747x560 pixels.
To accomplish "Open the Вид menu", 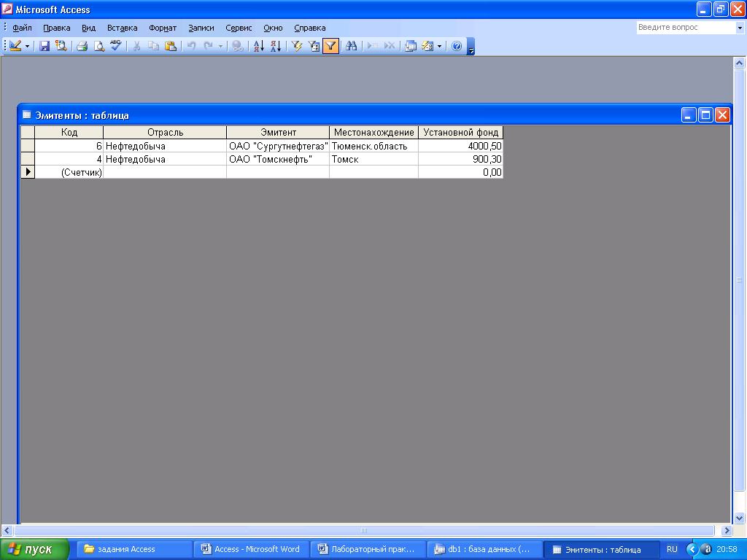I will click(88, 28).
